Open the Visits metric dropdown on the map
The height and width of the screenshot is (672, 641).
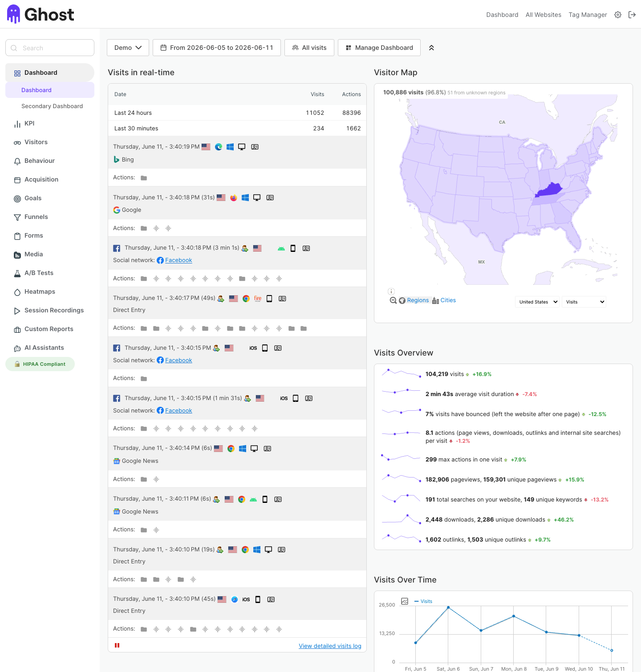[584, 302]
